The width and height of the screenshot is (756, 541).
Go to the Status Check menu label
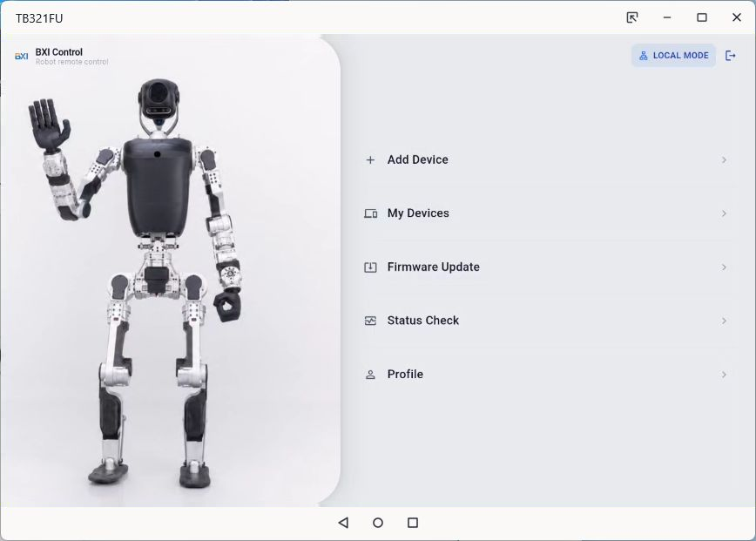(422, 321)
